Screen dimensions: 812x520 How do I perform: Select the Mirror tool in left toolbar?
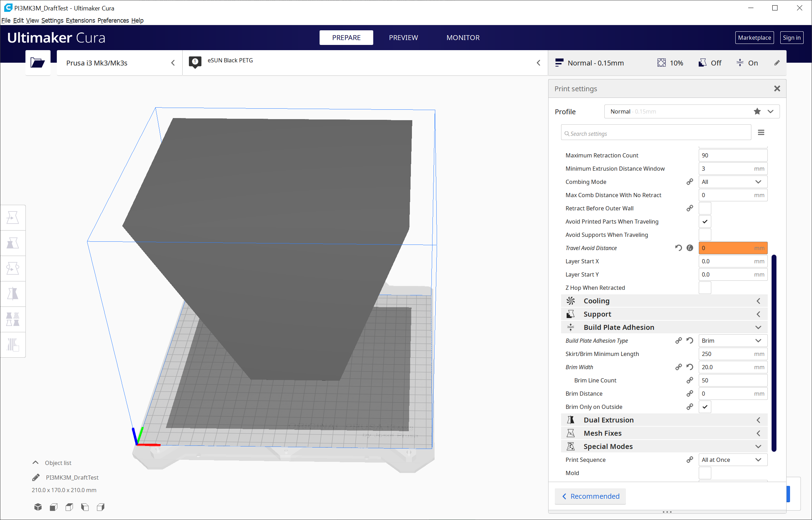pos(13,294)
